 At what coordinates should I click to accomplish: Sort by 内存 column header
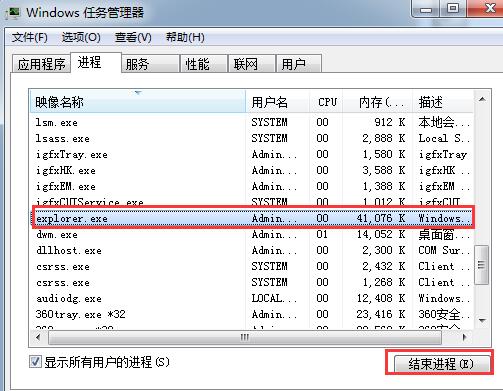378,102
